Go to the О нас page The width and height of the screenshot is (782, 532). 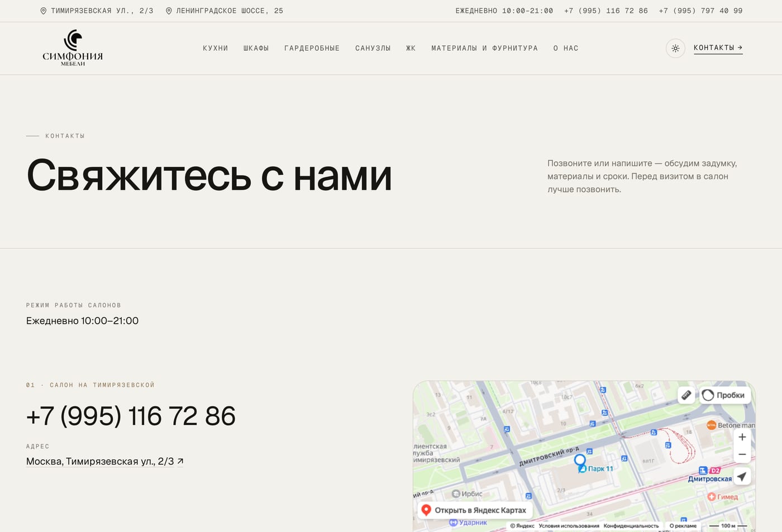click(x=566, y=49)
